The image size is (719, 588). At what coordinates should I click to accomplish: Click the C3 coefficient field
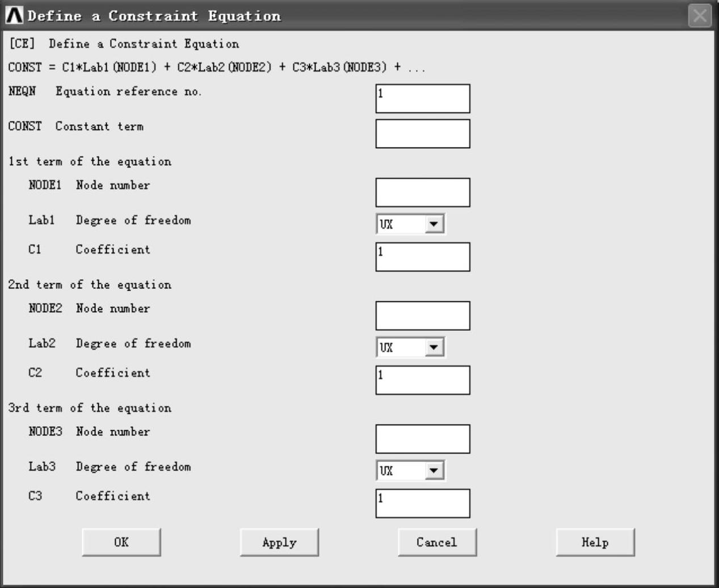pos(423,503)
